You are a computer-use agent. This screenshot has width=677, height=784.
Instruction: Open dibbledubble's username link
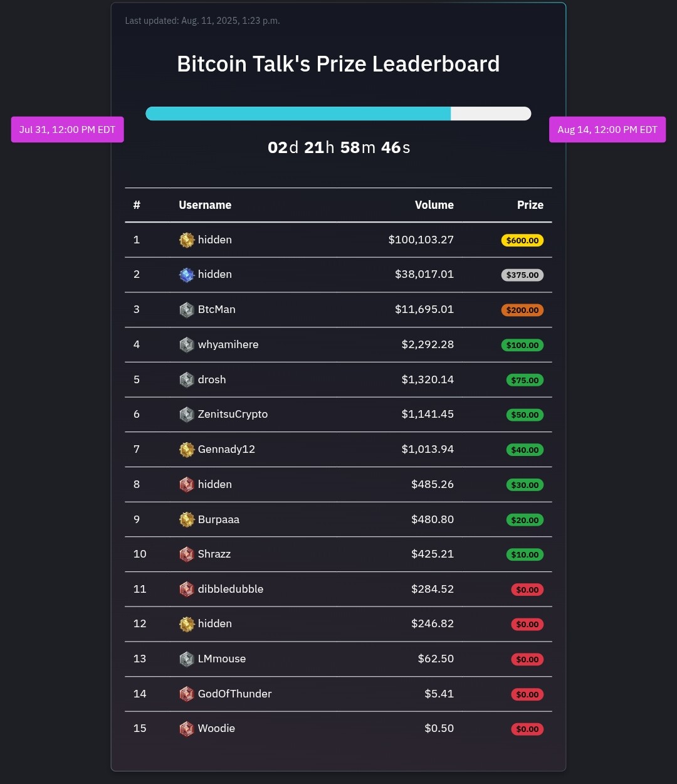pos(231,589)
